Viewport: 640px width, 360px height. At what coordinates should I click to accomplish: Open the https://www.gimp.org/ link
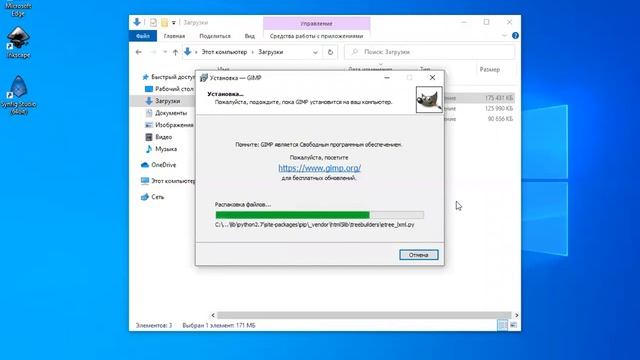(x=319, y=168)
